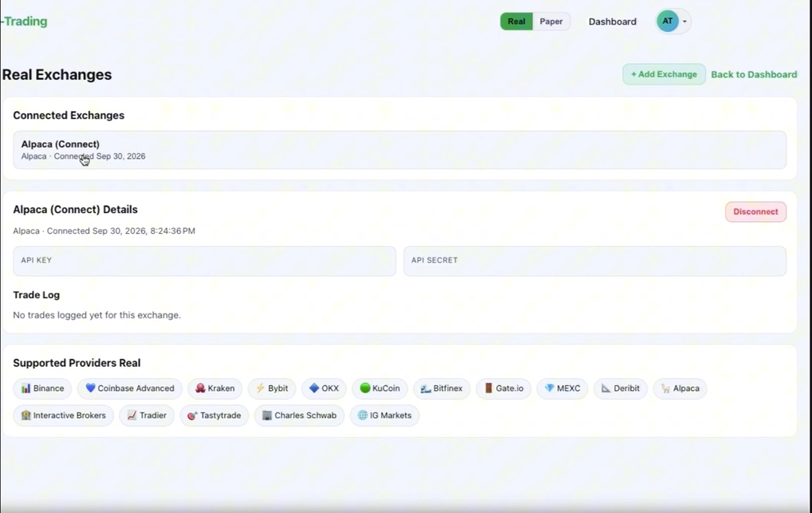Select the Binance provider label
This screenshot has height=513, width=812.
[49, 388]
